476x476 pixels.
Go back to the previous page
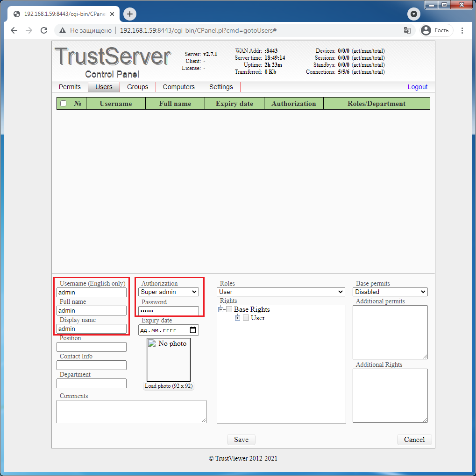14,30
